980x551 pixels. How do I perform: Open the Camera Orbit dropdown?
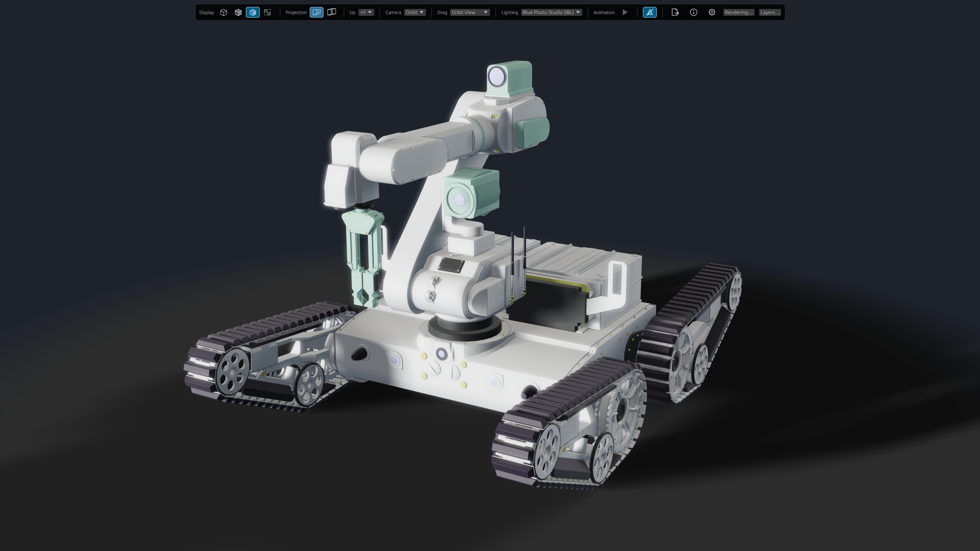pos(415,12)
